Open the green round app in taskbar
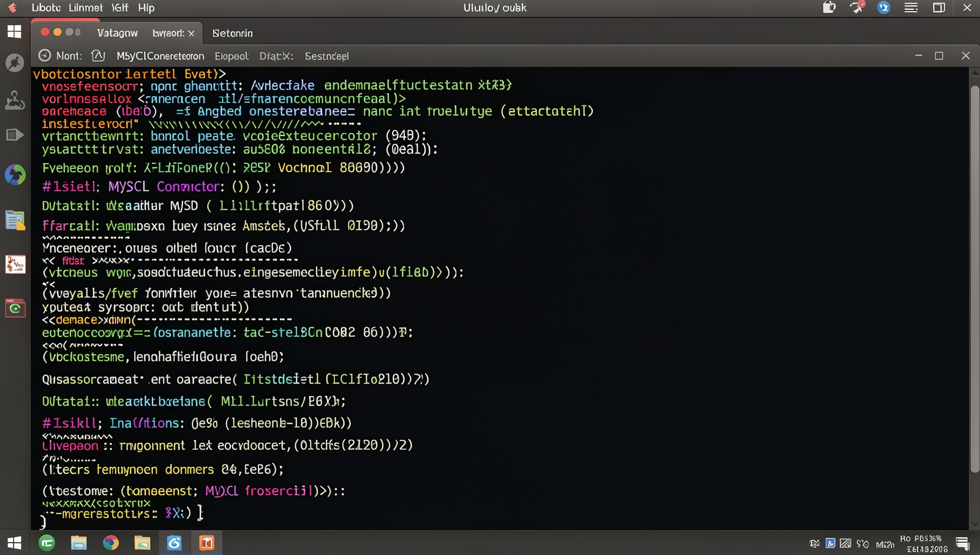This screenshot has width=980, height=555. [47, 543]
